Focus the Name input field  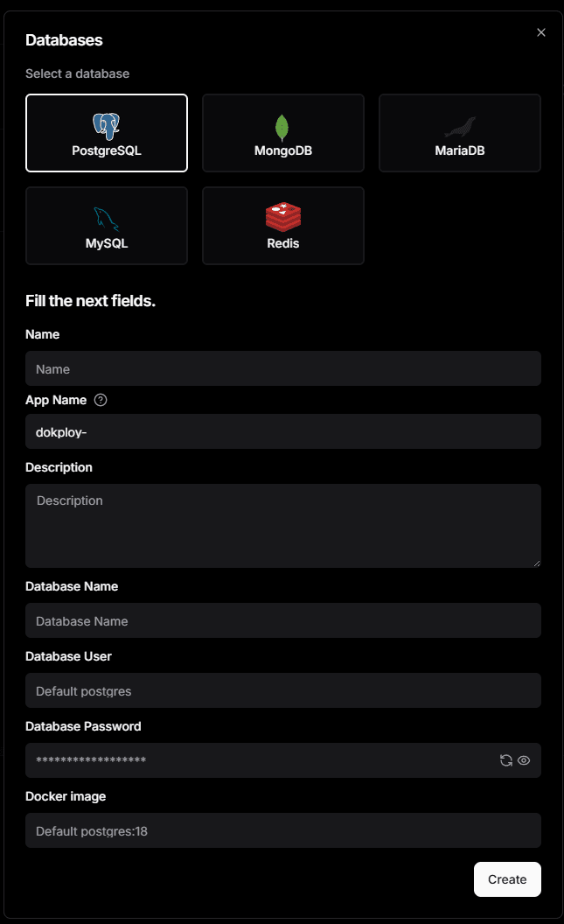282,368
